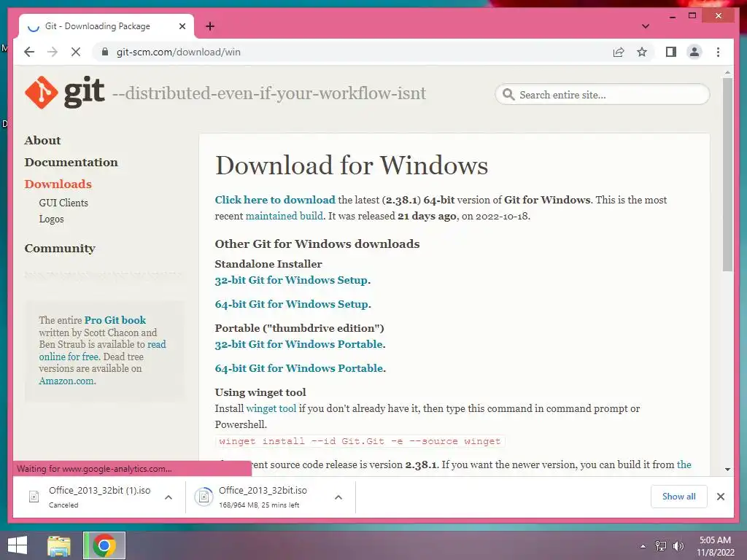Open the browser side panel
The height and width of the screenshot is (560, 747).
[671, 52]
